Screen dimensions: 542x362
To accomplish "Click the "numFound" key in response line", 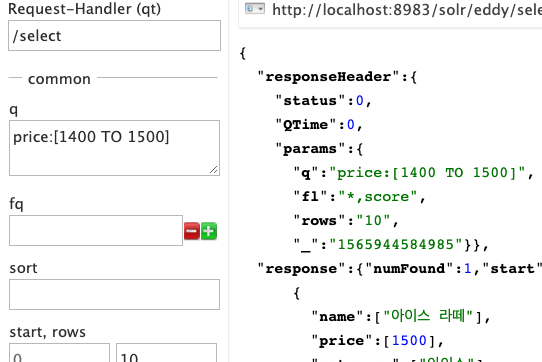I will click(x=410, y=269).
